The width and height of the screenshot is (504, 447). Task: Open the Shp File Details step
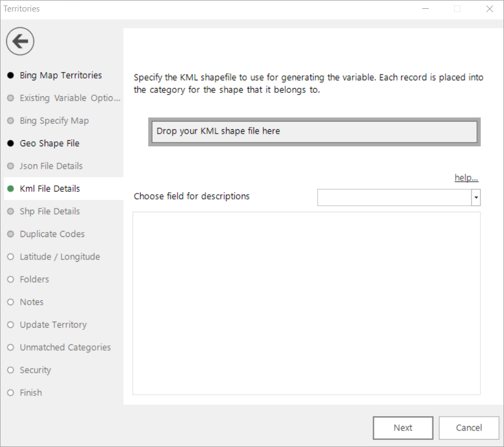point(50,211)
